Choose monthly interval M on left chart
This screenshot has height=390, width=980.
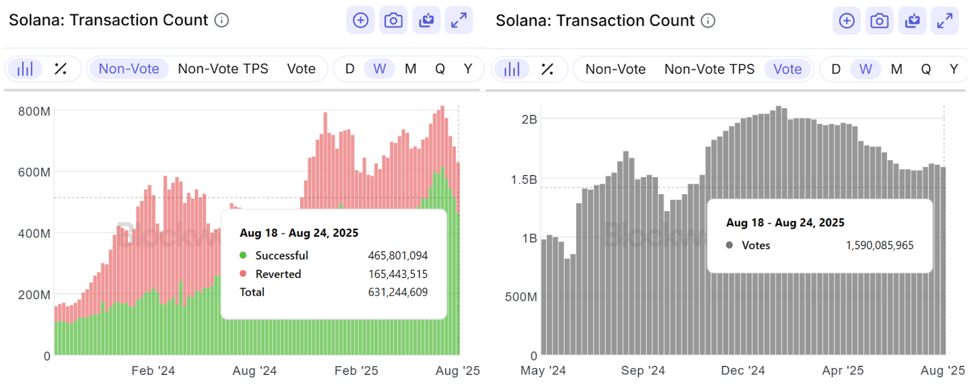[x=410, y=69]
